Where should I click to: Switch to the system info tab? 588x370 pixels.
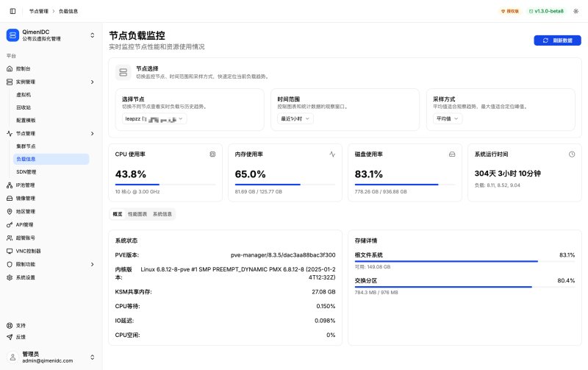(162, 214)
